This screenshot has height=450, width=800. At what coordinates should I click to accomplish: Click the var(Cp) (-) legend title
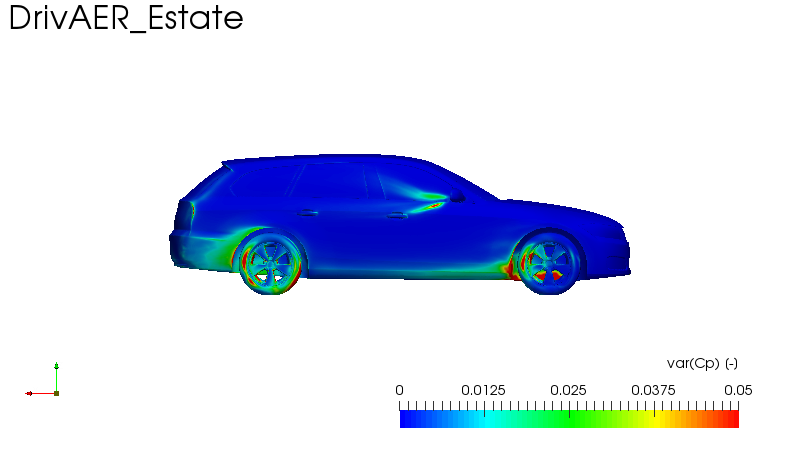702,364
